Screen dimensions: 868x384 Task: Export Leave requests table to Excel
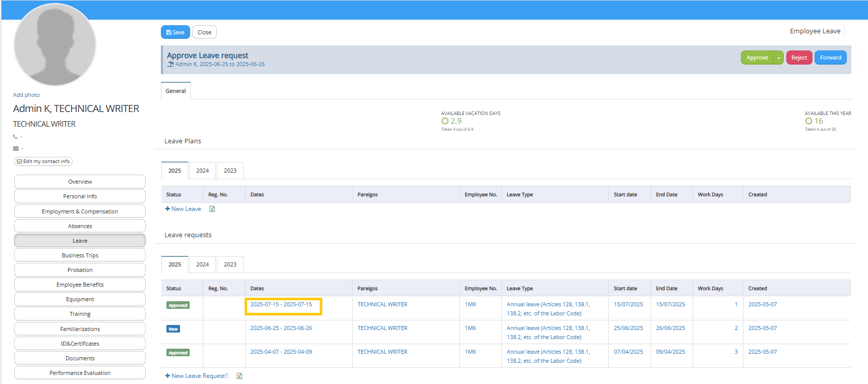(x=240, y=376)
